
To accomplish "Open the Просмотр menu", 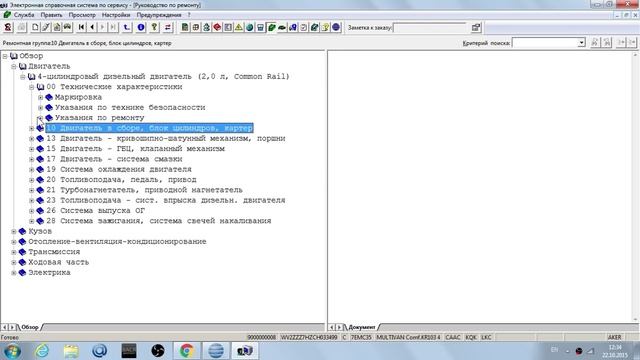I will click(x=82, y=15).
